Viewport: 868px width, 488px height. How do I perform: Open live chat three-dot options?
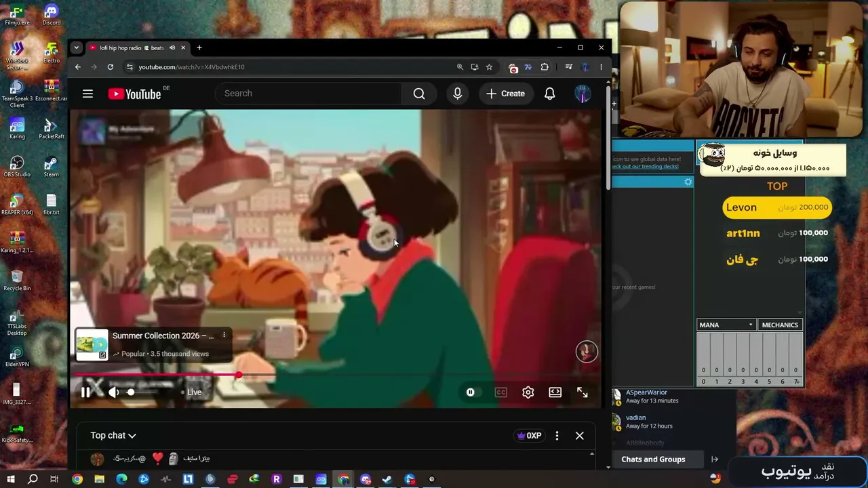click(x=557, y=436)
